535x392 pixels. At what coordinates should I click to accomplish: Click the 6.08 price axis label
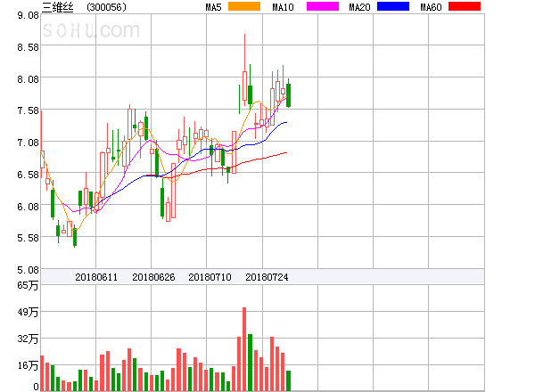tap(28, 207)
